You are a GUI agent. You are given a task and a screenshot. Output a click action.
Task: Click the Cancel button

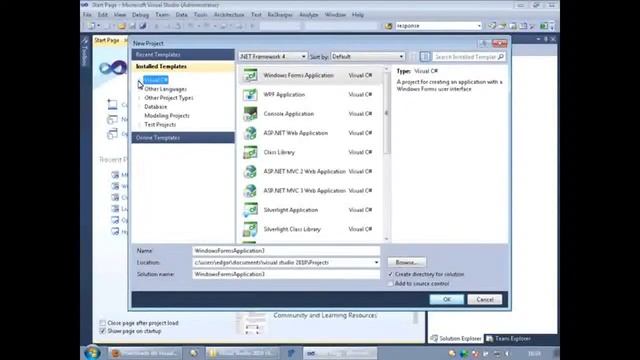coord(485,299)
